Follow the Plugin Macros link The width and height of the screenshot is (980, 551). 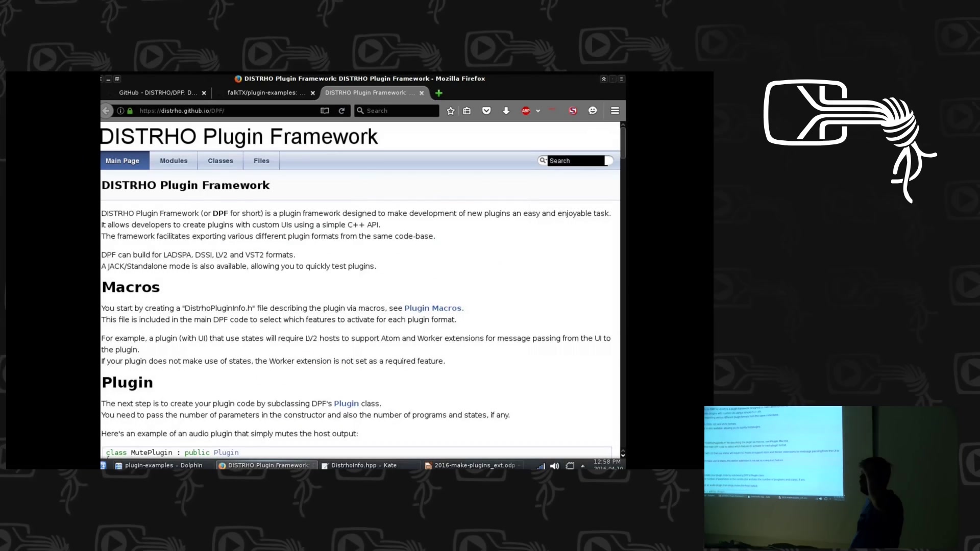point(433,308)
